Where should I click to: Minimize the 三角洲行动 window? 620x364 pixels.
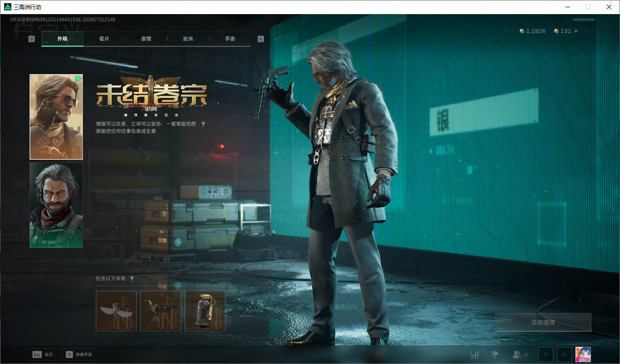pos(567,7)
